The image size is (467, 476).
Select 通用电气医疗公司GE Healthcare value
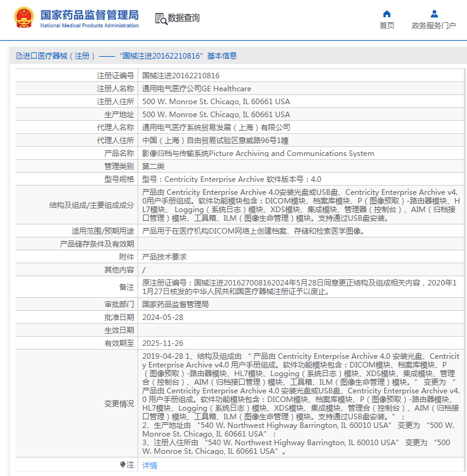click(197, 89)
